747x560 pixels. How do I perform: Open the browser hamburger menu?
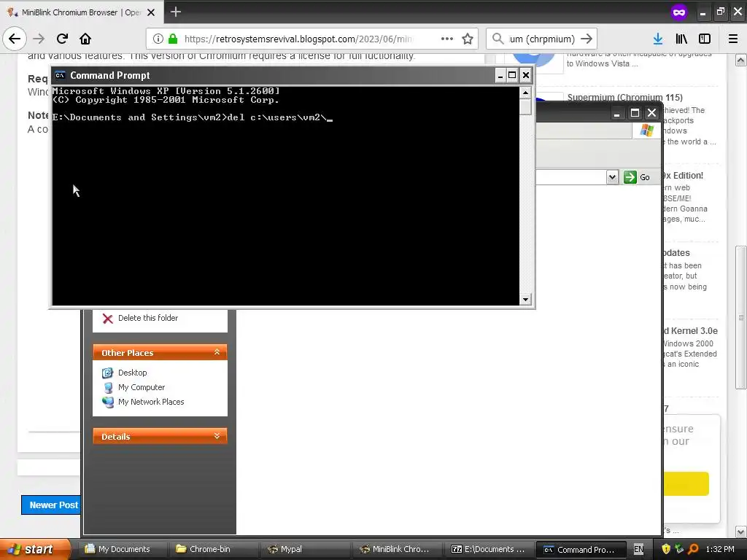[x=733, y=39]
